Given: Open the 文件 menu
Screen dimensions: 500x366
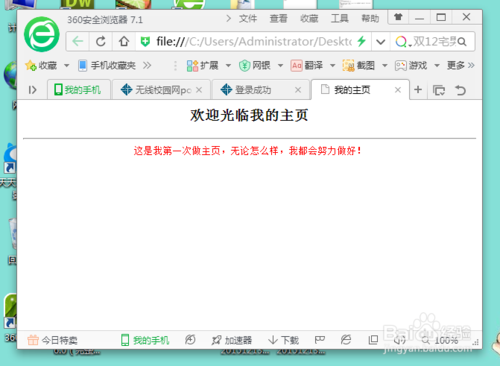Looking at the screenshot, I should coord(248,19).
